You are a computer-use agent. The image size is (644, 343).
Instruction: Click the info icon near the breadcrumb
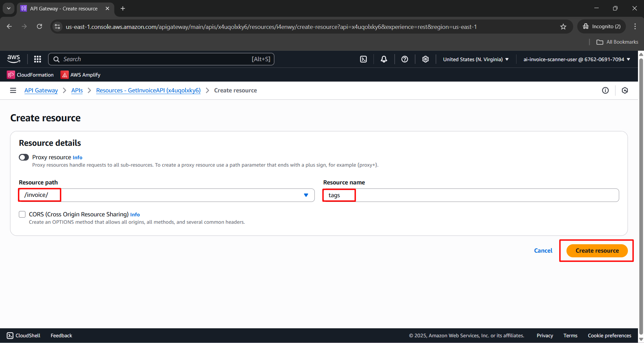pyautogui.click(x=605, y=90)
